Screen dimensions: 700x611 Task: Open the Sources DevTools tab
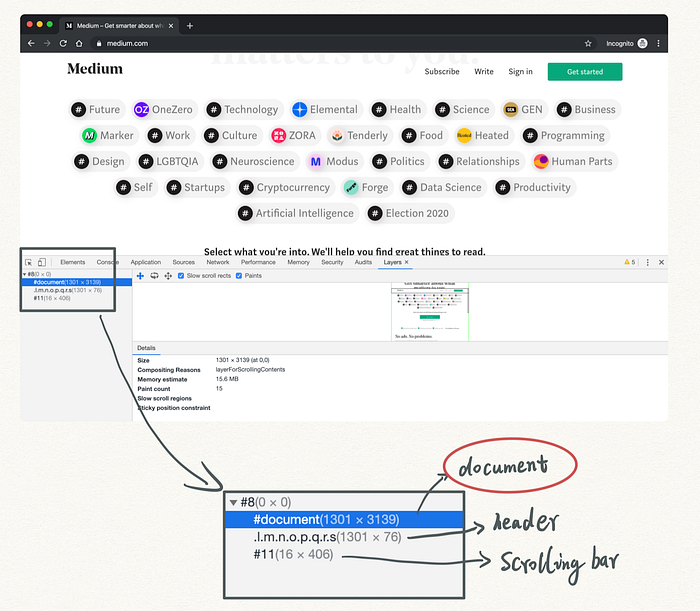183,262
